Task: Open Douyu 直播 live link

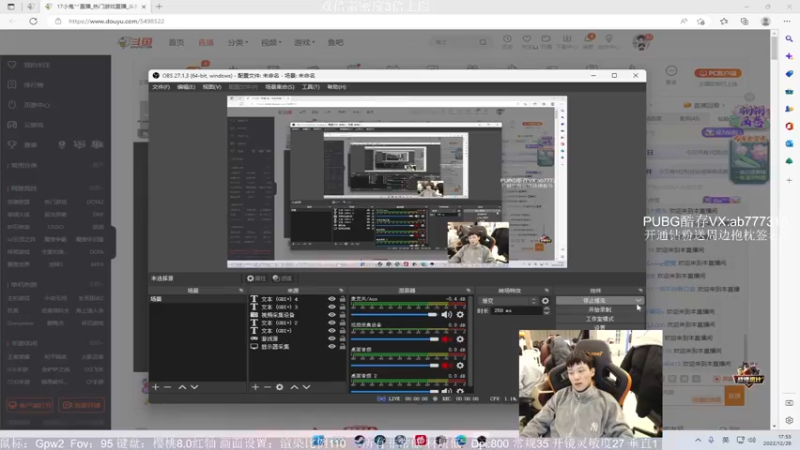Action: 206,42
